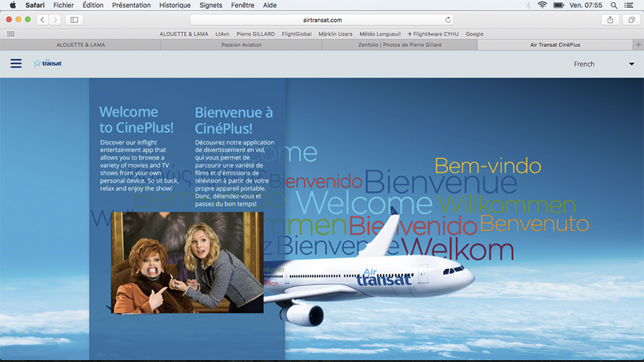Click the Wi-Fi status icon
Image resolution: width=644 pixels, height=362 pixels.
pos(542,6)
